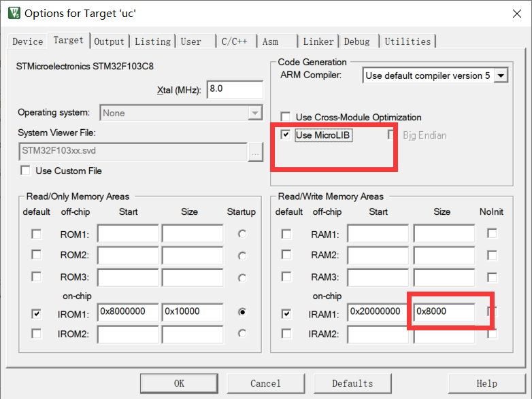The height and width of the screenshot is (399, 532).
Task: Click the RAM1 Start field
Action: pyautogui.click(x=378, y=233)
